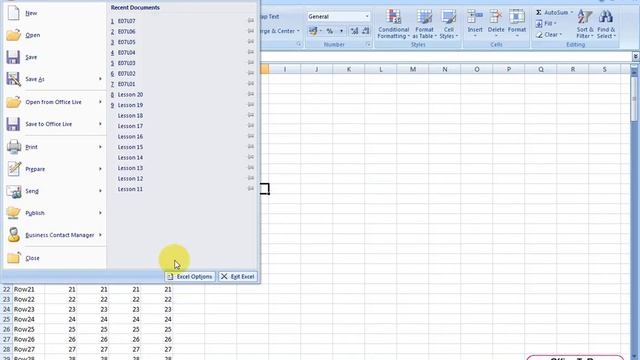Select column Q header

click(x=541, y=69)
